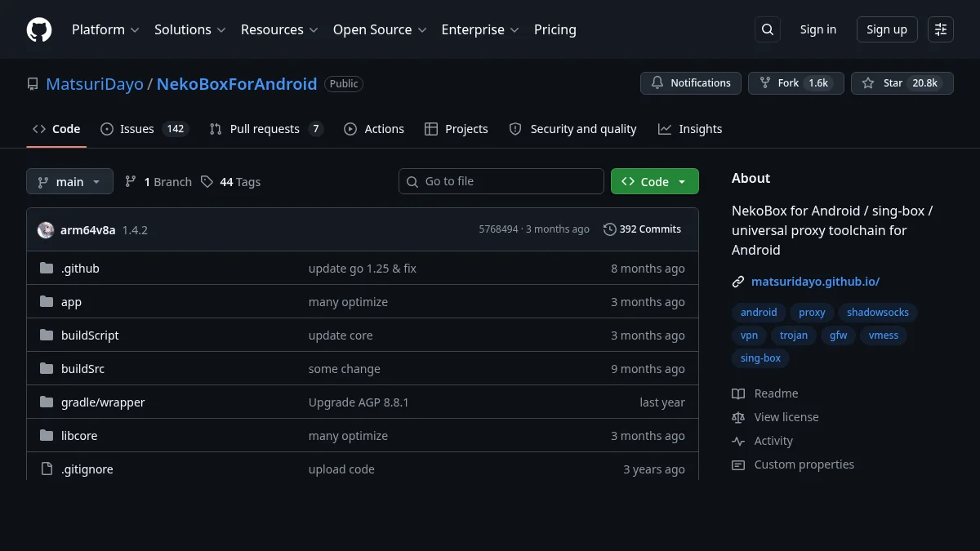980x551 pixels.
Task: Select the android topic tag
Action: tap(759, 313)
